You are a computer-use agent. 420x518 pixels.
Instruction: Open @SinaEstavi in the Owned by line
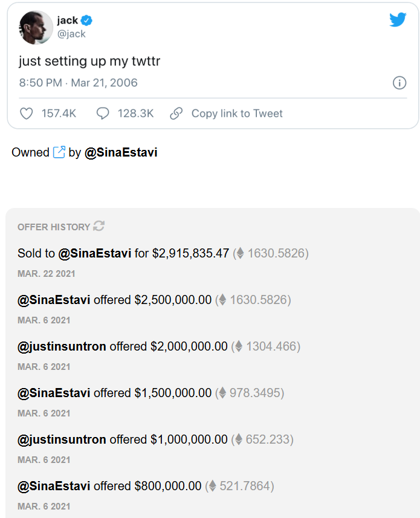coord(121,152)
